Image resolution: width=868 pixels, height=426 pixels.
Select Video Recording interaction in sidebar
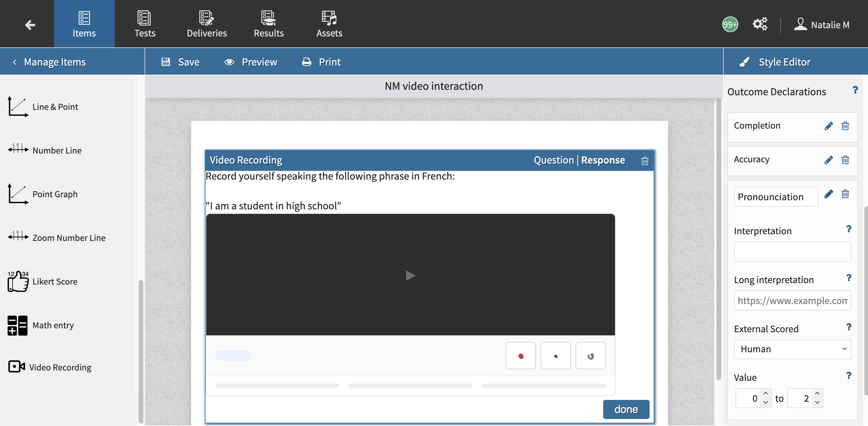pos(50,367)
